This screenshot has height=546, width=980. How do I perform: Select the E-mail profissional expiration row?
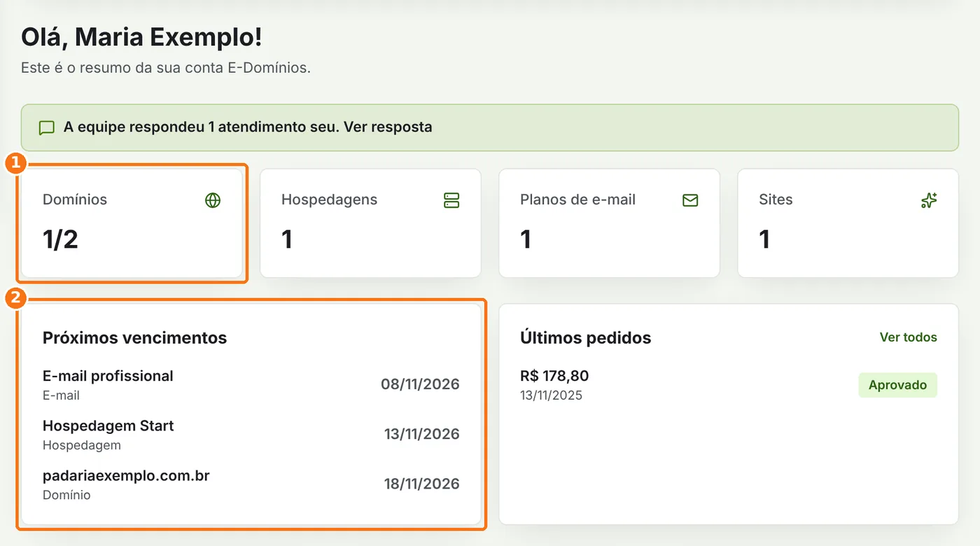pos(251,384)
